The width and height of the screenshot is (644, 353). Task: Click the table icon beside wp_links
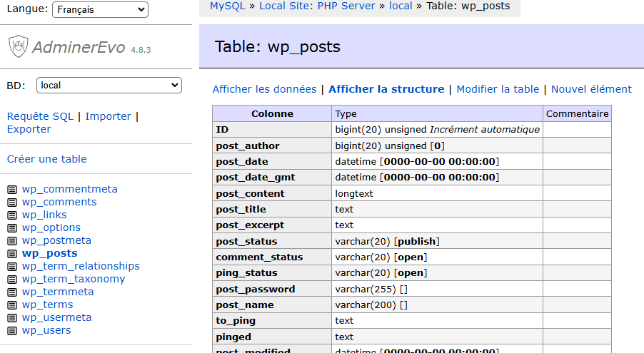click(12, 215)
